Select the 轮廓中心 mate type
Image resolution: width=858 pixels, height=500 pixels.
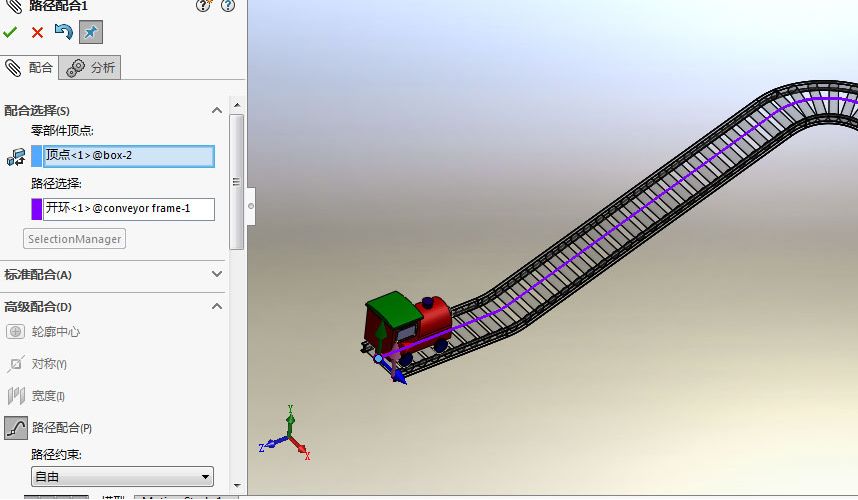point(43,332)
